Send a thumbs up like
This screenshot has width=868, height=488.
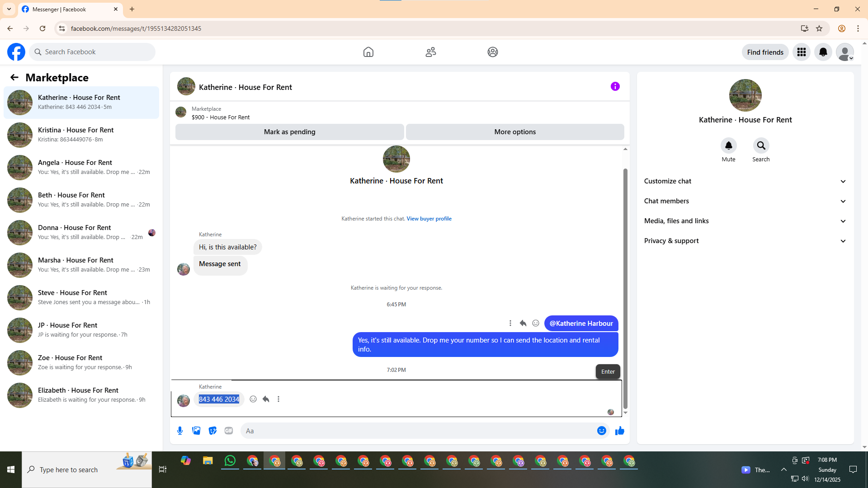pyautogui.click(x=619, y=431)
